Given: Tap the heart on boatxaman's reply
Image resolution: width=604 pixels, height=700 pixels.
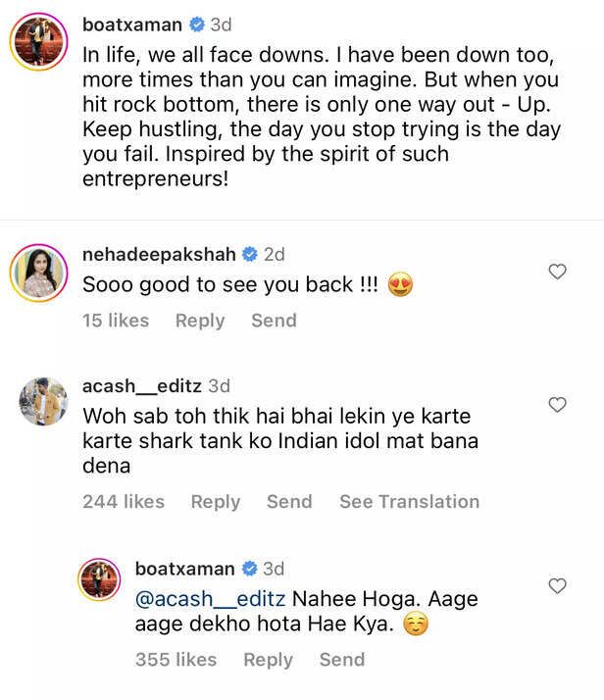Looking at the screenshot, I should (557, 585).
